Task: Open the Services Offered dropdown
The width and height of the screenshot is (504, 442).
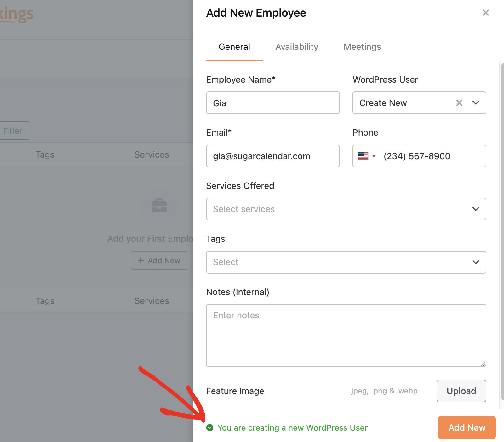Action: 346,209
